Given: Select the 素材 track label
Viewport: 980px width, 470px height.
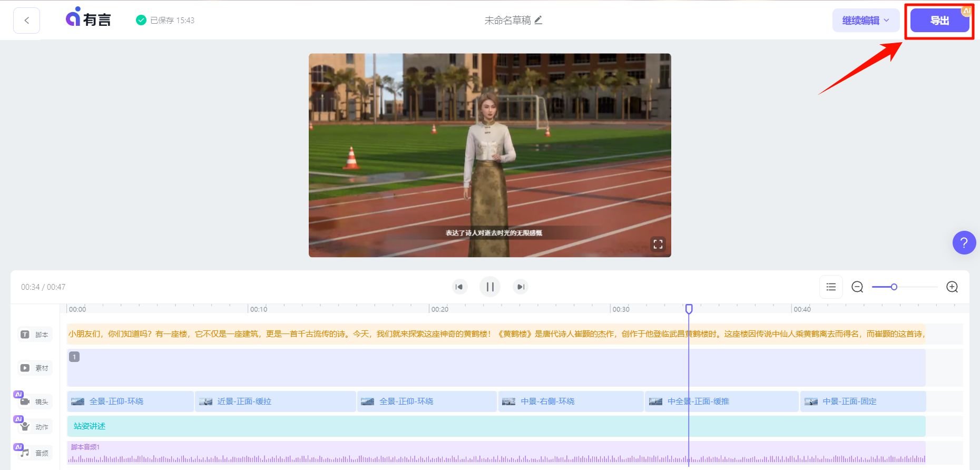Looking at the screenshot, I should 35,368.
